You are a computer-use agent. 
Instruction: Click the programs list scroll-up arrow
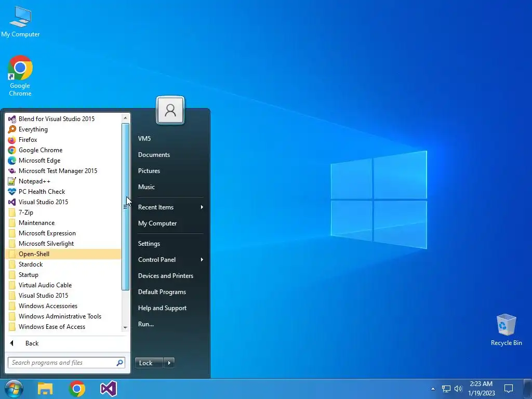[125, 118]
